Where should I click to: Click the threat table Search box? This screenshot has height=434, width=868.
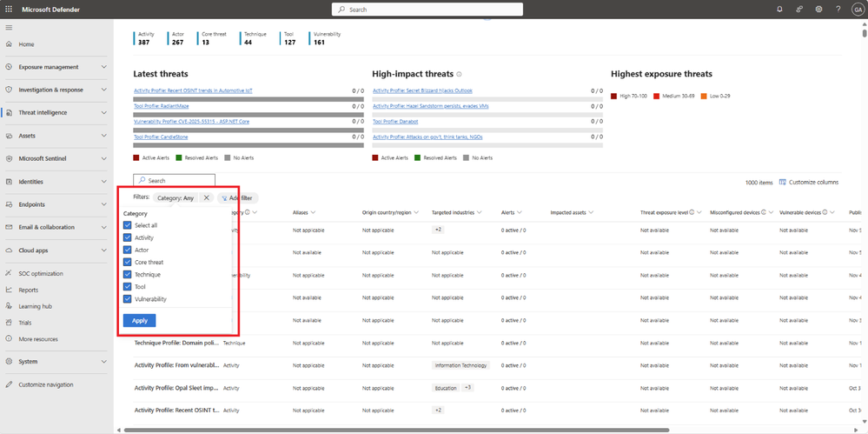pos(174,181)
